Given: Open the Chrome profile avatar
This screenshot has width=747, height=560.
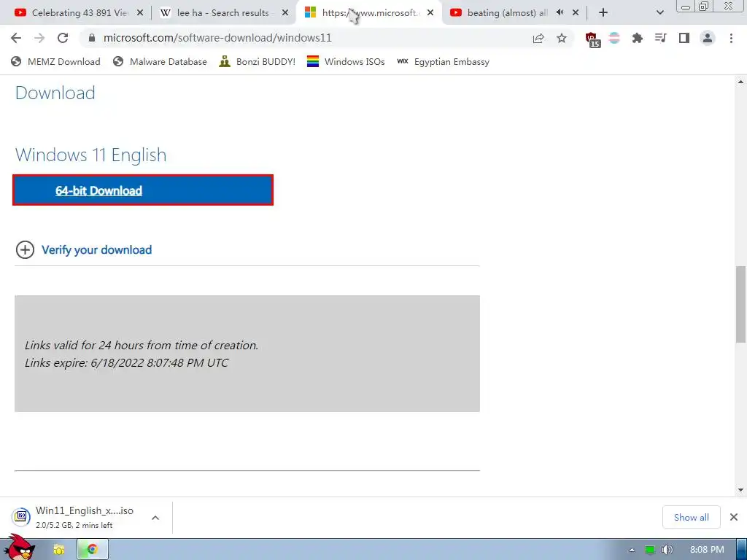Looking at the screenshot, I should coord(708,38).
